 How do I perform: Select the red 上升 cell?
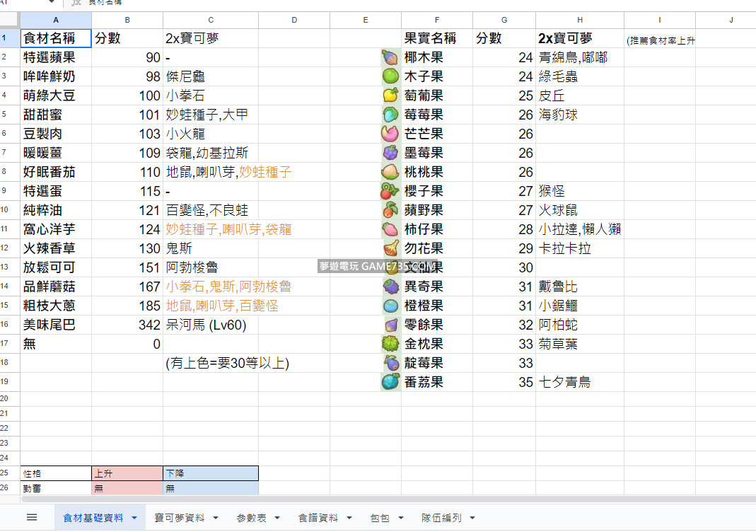pyautogui.click(x=127, y=473)
